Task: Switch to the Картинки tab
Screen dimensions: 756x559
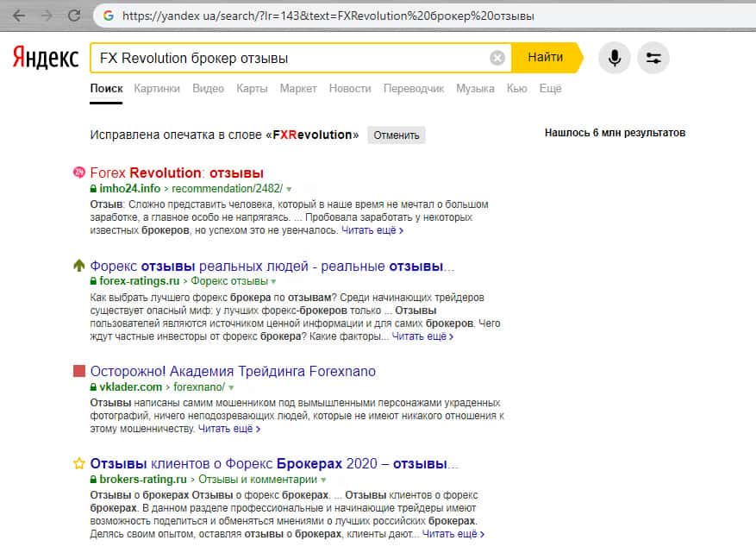Action: 157,89
